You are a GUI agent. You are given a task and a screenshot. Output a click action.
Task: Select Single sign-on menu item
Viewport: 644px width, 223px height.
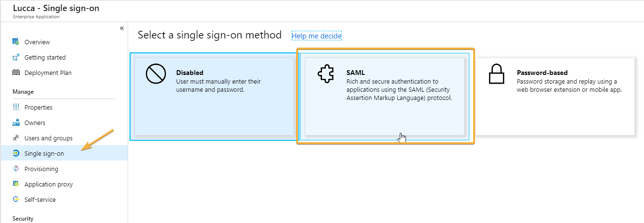64,153
